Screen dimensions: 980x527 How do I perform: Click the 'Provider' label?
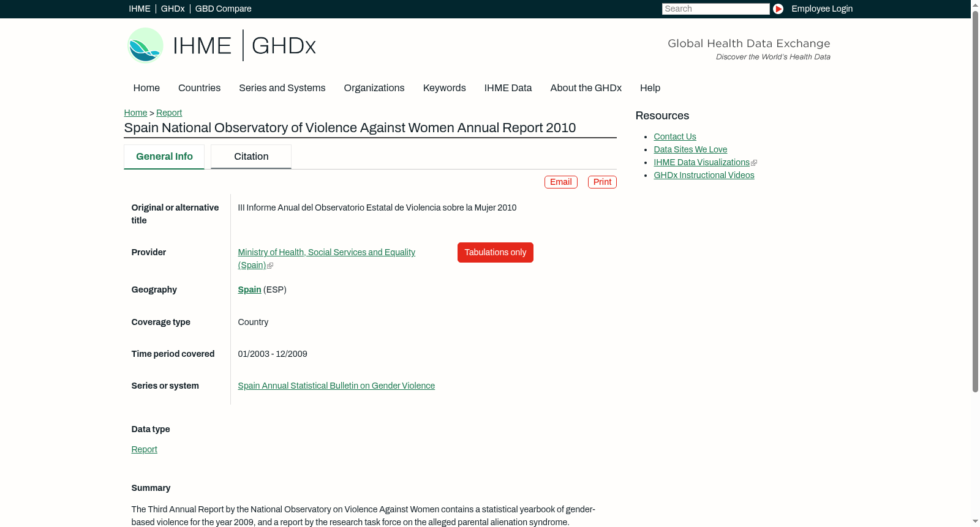148,252
